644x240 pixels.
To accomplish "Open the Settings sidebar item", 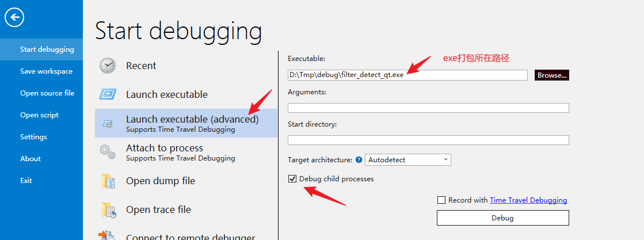I will click(x=34, y=137).
